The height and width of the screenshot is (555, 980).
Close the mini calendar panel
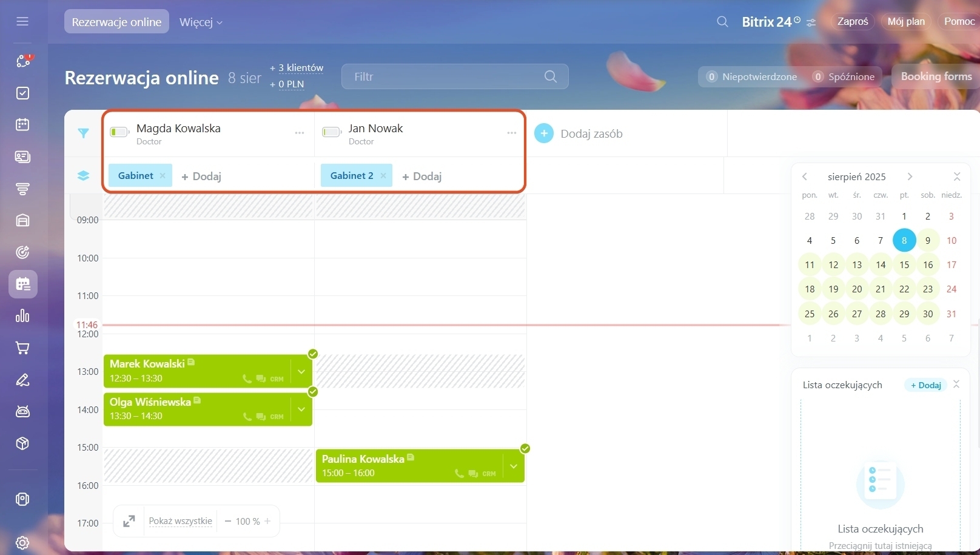957,177
